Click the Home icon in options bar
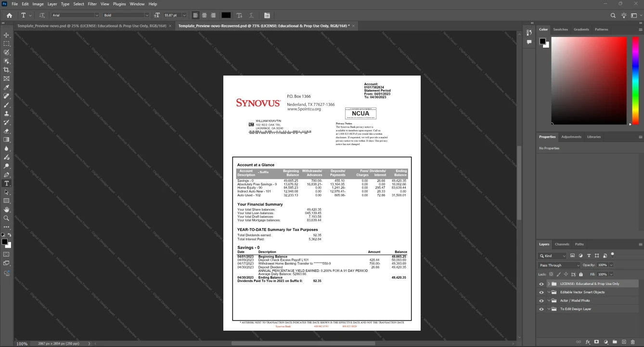Image resolution: width=644 pixels, height=347 pixels. click(9, 15)
